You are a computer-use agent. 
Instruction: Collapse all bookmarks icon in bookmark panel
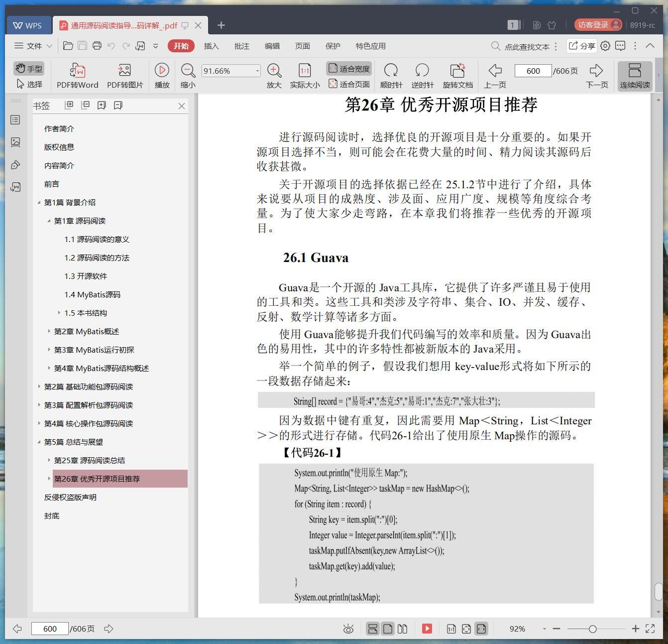pyautogui.click(x=86, y=105)
